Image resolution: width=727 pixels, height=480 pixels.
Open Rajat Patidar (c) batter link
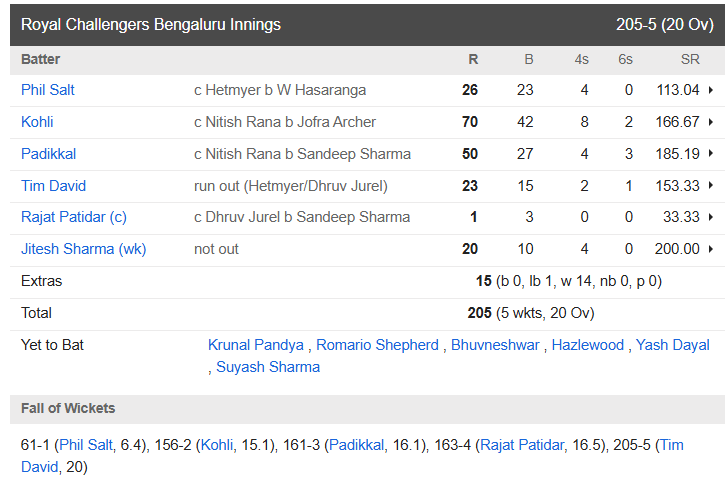click(x=74, y=217)
